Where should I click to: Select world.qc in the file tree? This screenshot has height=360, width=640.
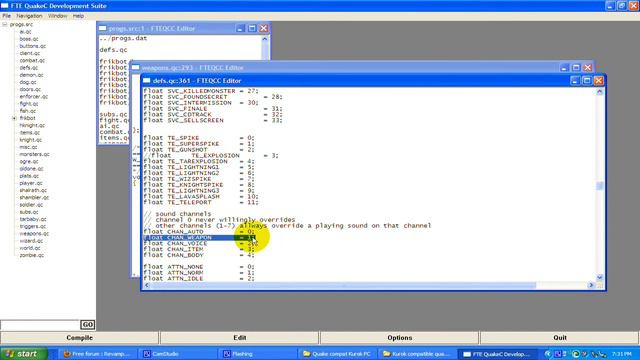click(30, 248)
